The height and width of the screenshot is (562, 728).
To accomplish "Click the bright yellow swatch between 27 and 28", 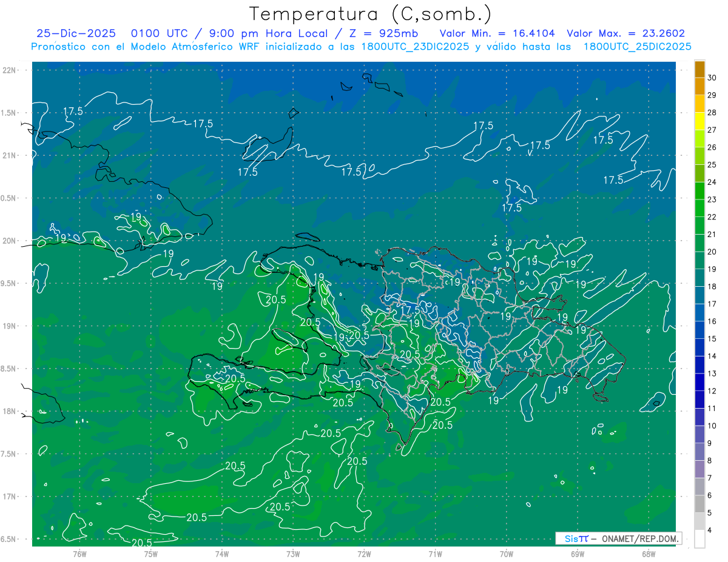I will 700,121.
